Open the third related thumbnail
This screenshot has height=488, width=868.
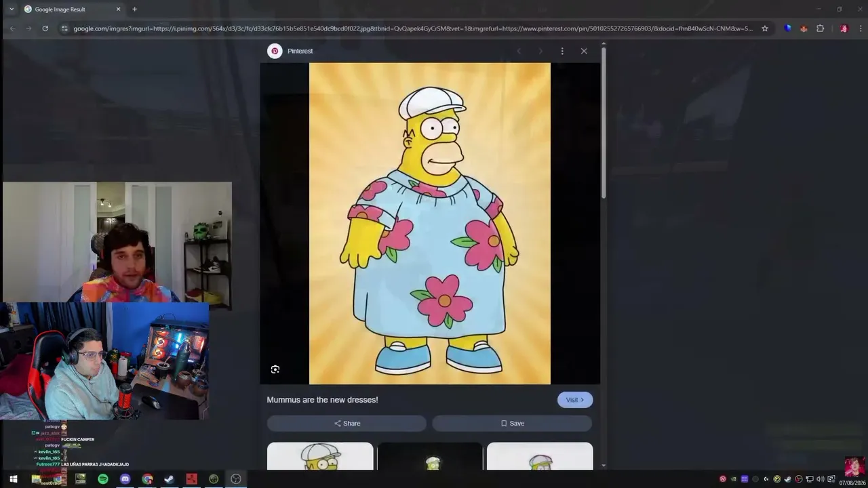coord(540,456)
